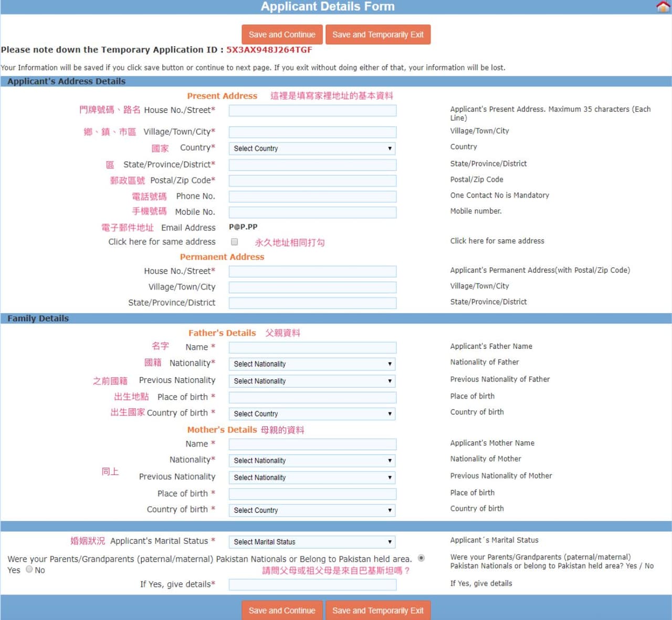The height and width of the screenshot is (620, 672).
Task: Click the 'Father's Details' orange heading
Action: (222, 333)
